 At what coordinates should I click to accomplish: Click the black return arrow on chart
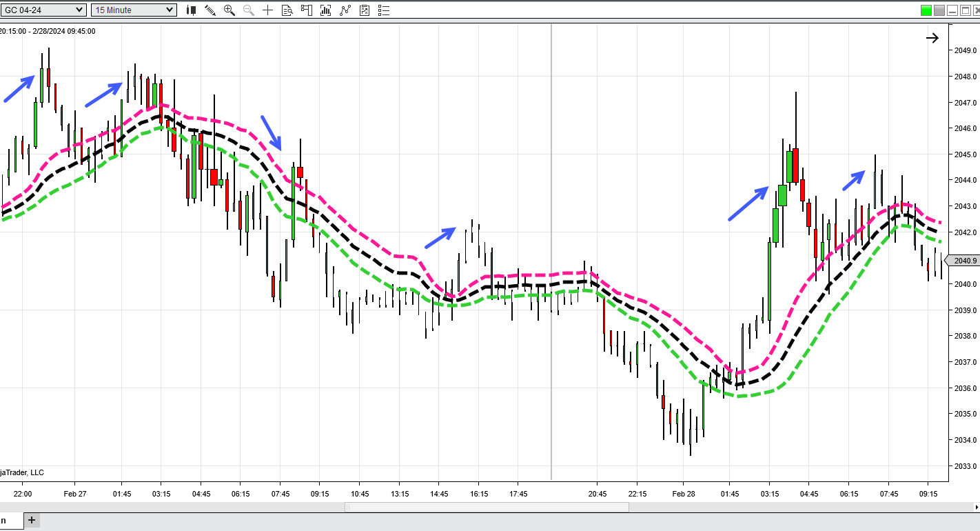[x=932, y=39]
